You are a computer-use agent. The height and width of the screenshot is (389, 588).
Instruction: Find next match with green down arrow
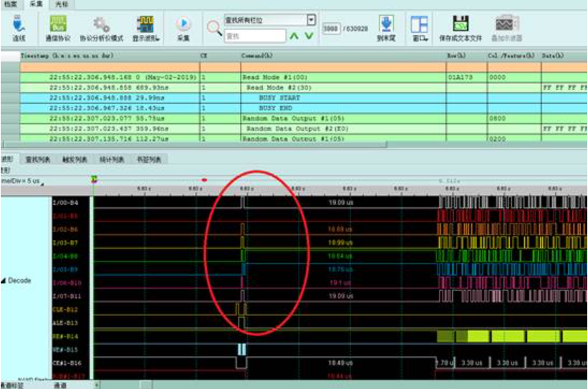pyautogui.click(x=309, y=35)
